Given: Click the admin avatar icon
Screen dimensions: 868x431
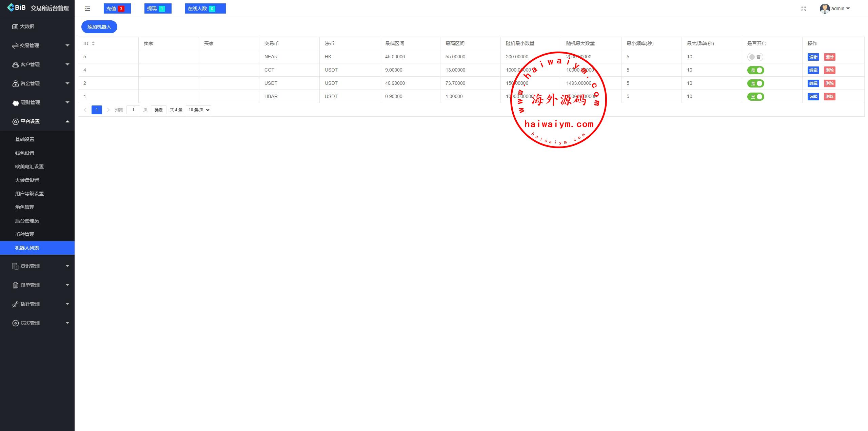Looking at the screenshot, I should click(x=825, y=9).
